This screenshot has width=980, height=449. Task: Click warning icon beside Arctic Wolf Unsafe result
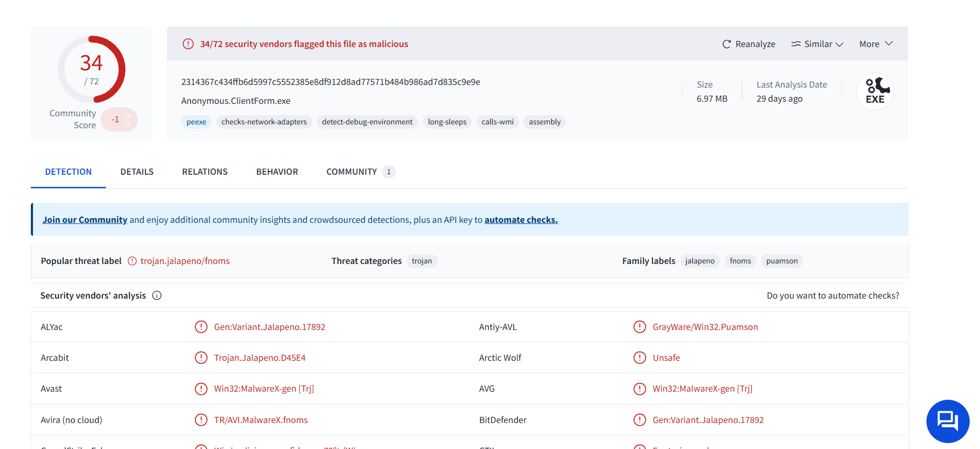(x=639, y=358)
